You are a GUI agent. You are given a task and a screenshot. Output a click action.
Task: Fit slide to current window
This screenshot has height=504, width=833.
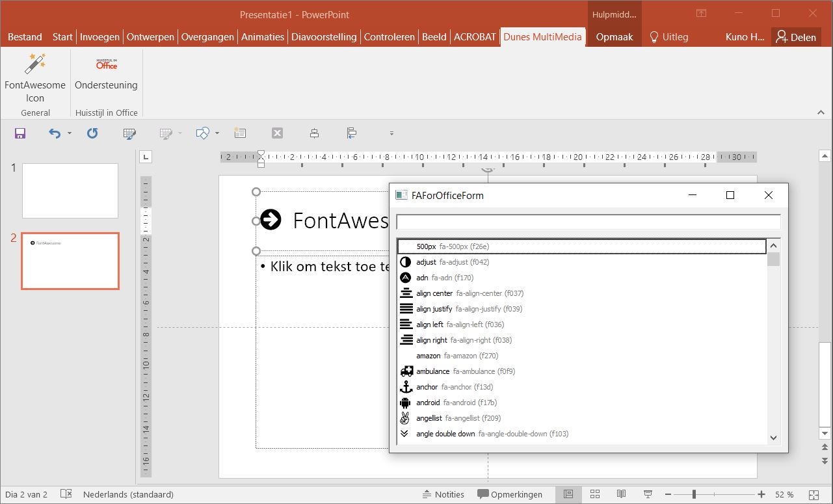click(x=814, y=494)
